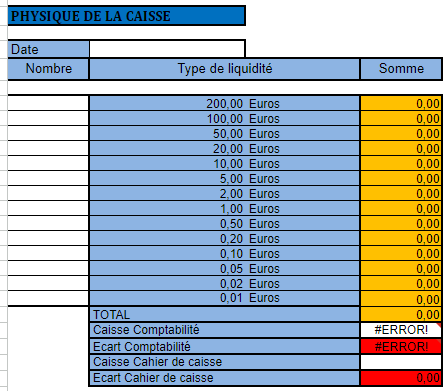Screen dimensions: 447x391
Task: Select the Somme cell for 0,10 Euros
Action: click(x=401, y=253)
